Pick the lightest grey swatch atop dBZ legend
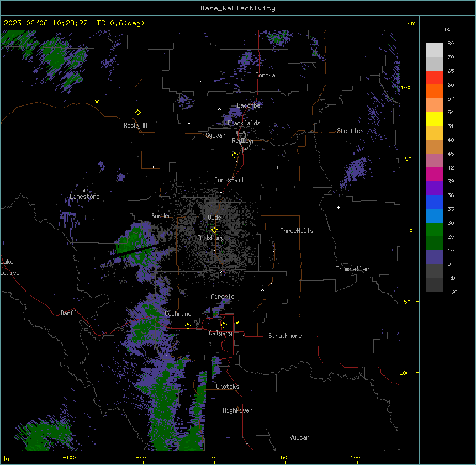The height and width of the screenshot is (465, 476). pos(434,50)
